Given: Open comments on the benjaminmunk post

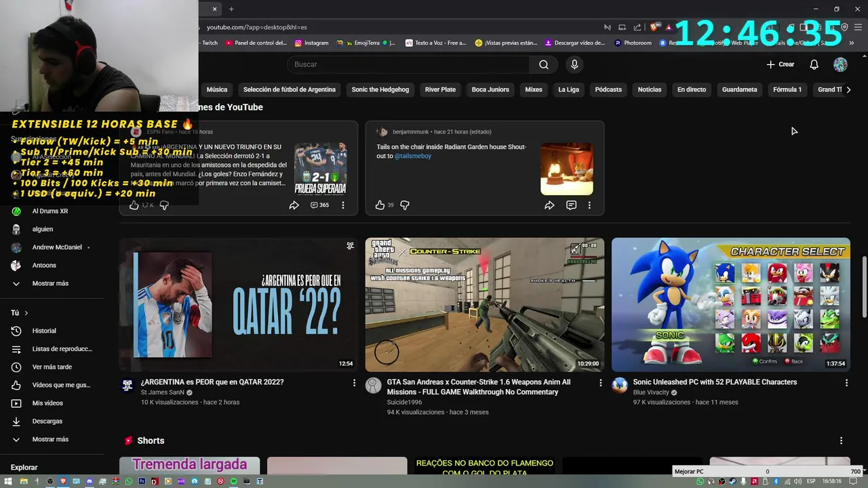Looking at the screenshot, I should point(571,205).
